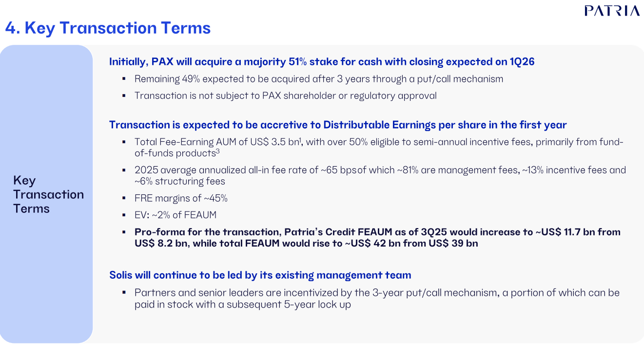The width and height of the screenshot is (644, 345).
Task: Click the "Key Transaction Terms" sidebar label
Action: click(48, 194)
